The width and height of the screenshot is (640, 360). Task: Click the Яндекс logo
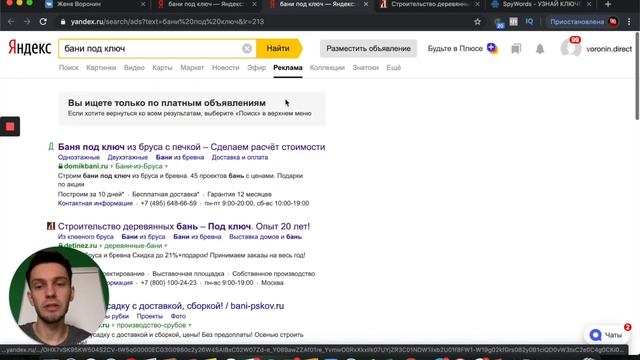30,48
